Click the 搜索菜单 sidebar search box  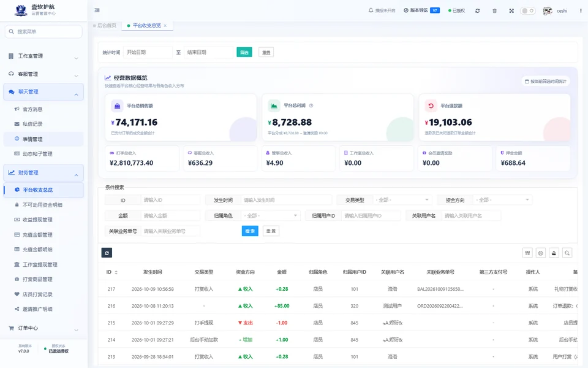click(43, 31)
